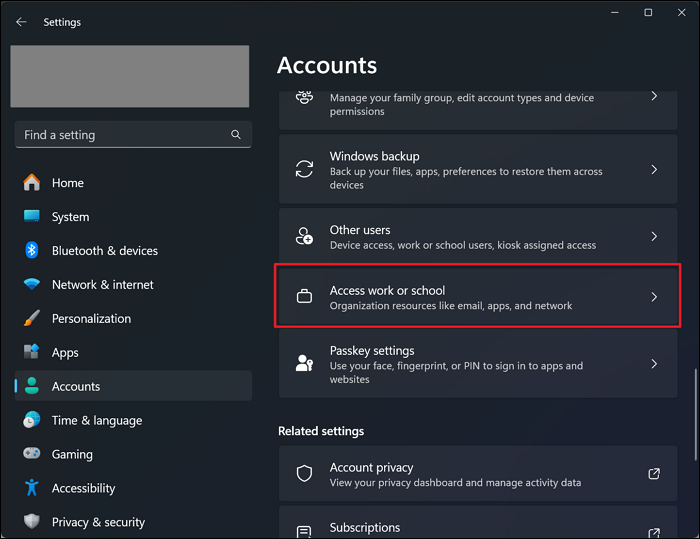Open Access work or school chevron
The width and height of the screenshot is (700, 539).
654,297
